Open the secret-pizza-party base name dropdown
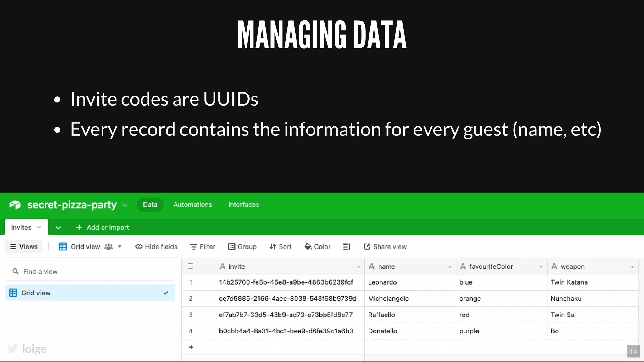 [125, 205]
